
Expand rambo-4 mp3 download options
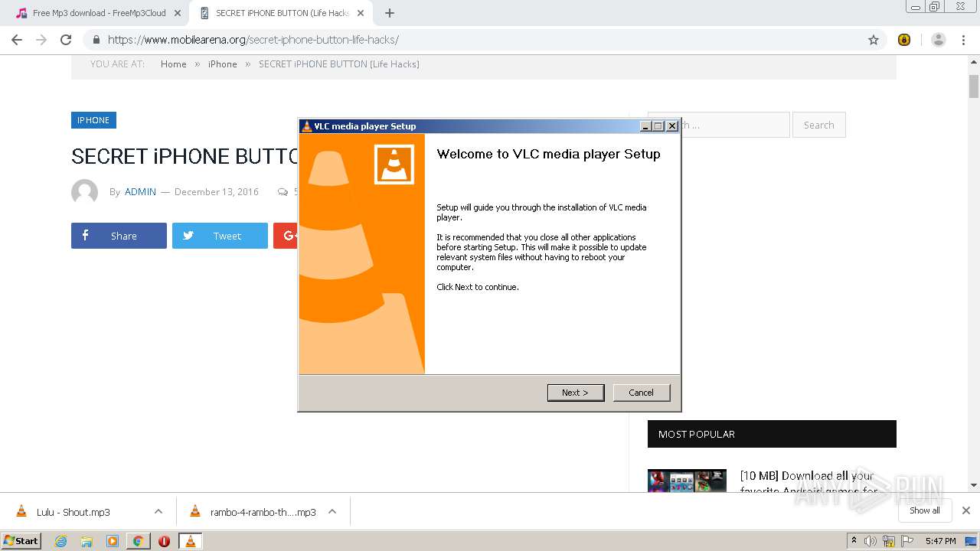click(x=332, y=512)
